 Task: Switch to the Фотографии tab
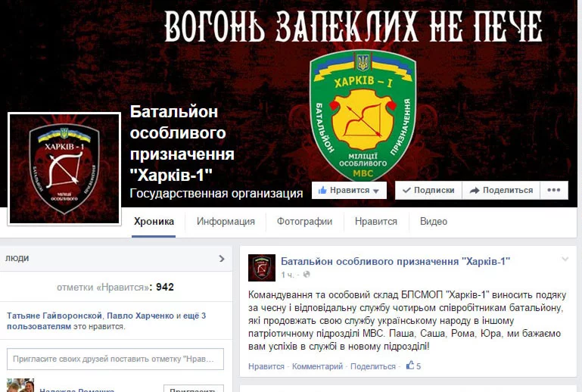pyautogui.click(x=304, y=222)
